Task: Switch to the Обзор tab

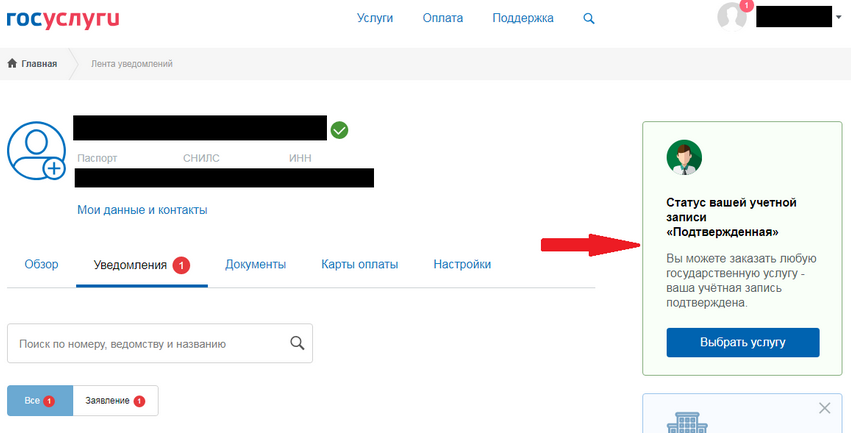Action: pyautogui.click(x=41, y=265)
